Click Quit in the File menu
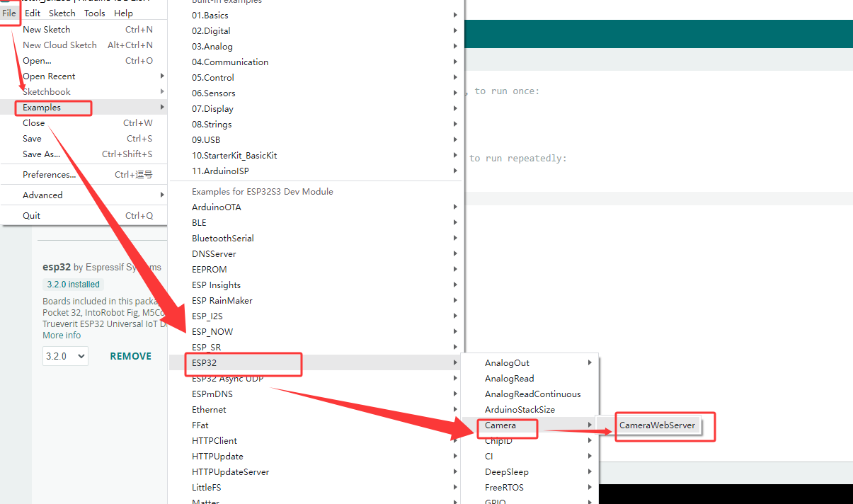This screenshot has height=504, width=853. click(x=84, y=216)
